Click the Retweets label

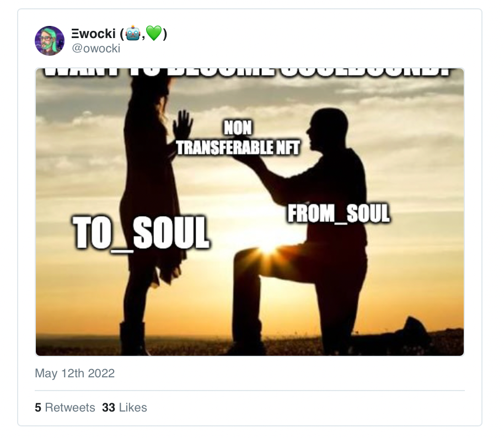pyautogui.click(x=70, y=408)
